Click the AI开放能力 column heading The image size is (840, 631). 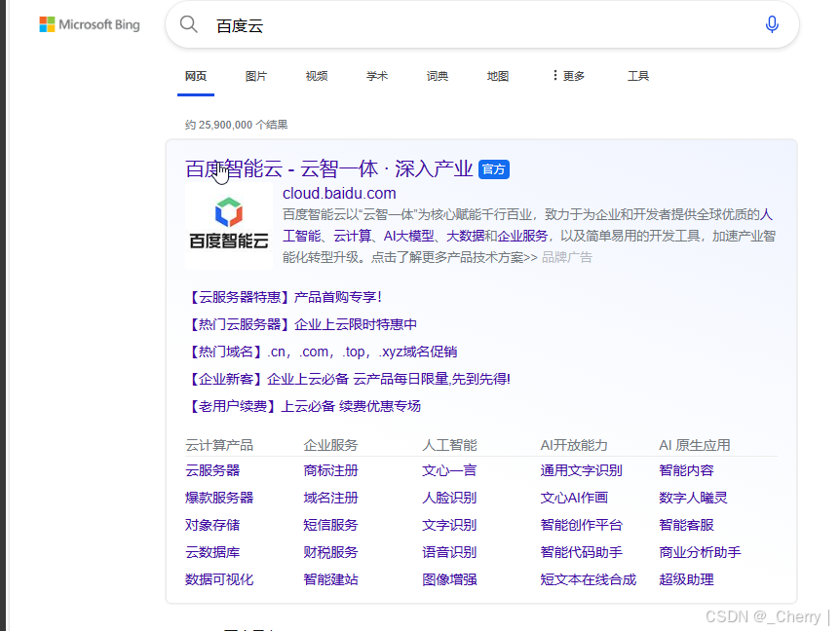tap(574, 445)
